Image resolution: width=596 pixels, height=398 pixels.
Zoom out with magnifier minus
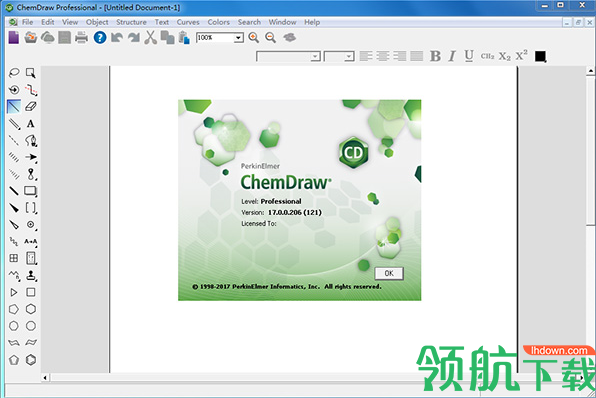coord(270,37)
